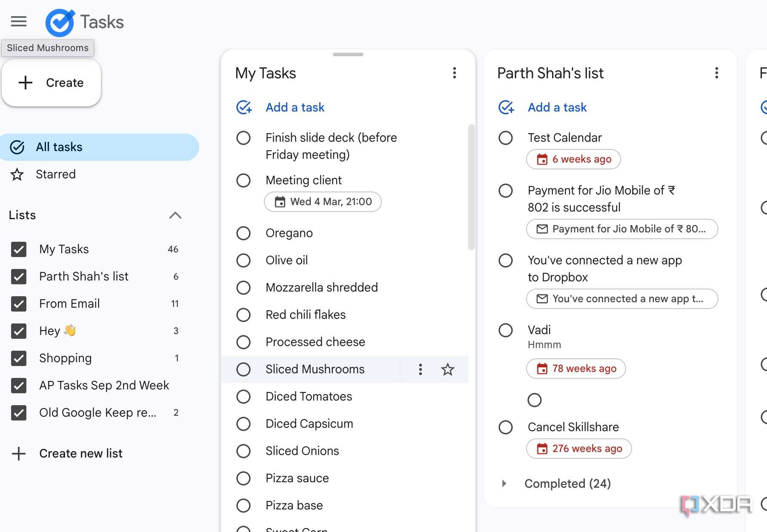This screenshot has height=532, width=767.
Task: Mark Mozzarella shredded task complete
Action: pyautogui.click(x=243, y=288)
